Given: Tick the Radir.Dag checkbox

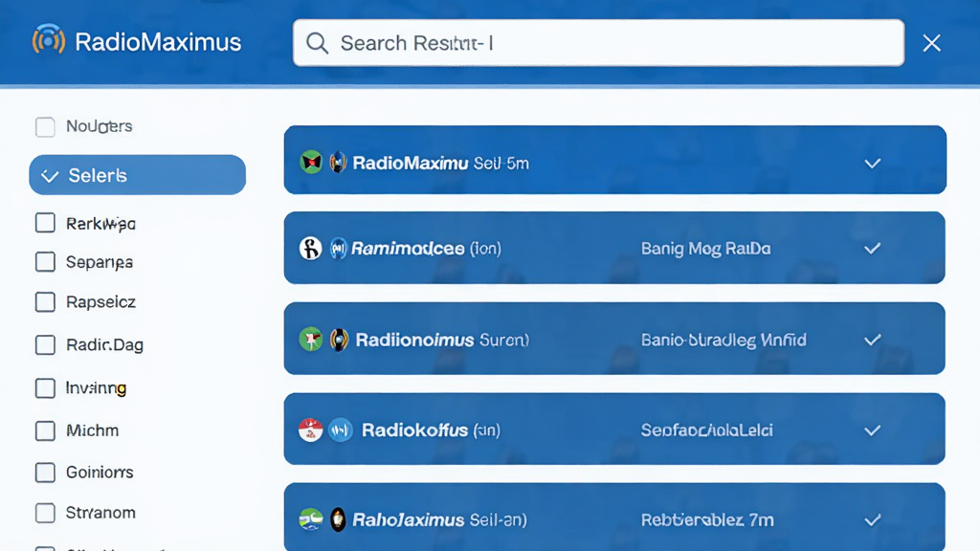Looking at the screenshot, I should [x=45, y=344].
